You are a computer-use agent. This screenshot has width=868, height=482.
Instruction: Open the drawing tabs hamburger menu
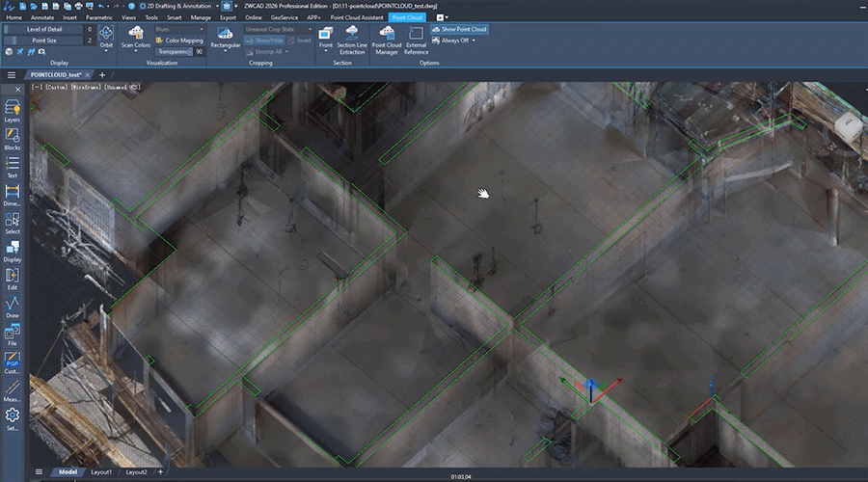[11, 74]
